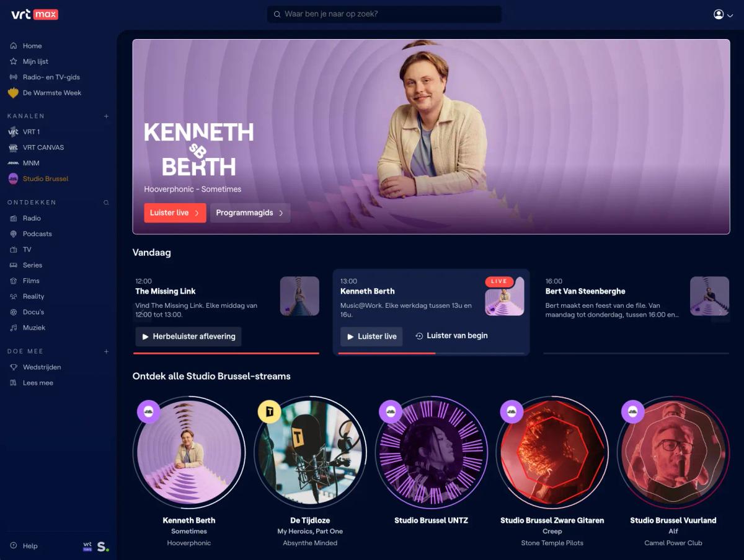Click the TV screen icon
The height and width of the screenshot is (560, 744).
click(x=13, y=250)
